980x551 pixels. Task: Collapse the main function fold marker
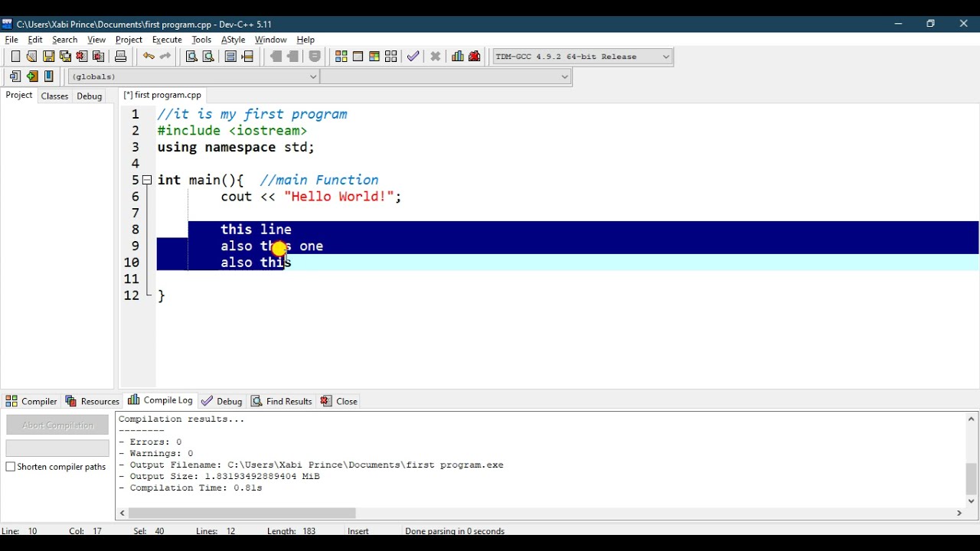point(147,180)
